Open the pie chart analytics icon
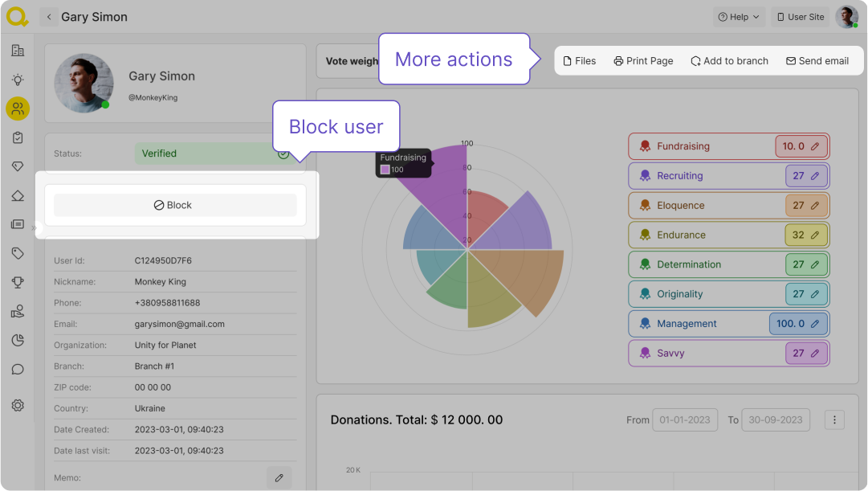Viewport: 868px width, 491px height. click(18, 340)
